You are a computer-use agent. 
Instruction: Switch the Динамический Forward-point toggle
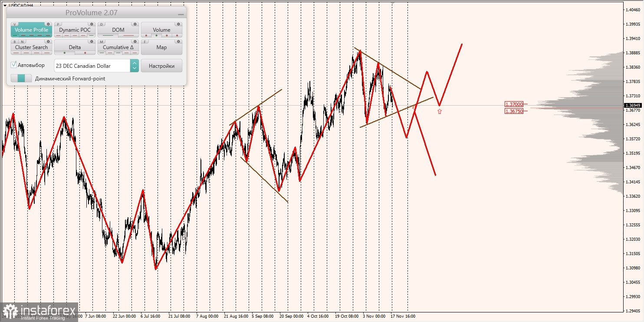[21, 79]
